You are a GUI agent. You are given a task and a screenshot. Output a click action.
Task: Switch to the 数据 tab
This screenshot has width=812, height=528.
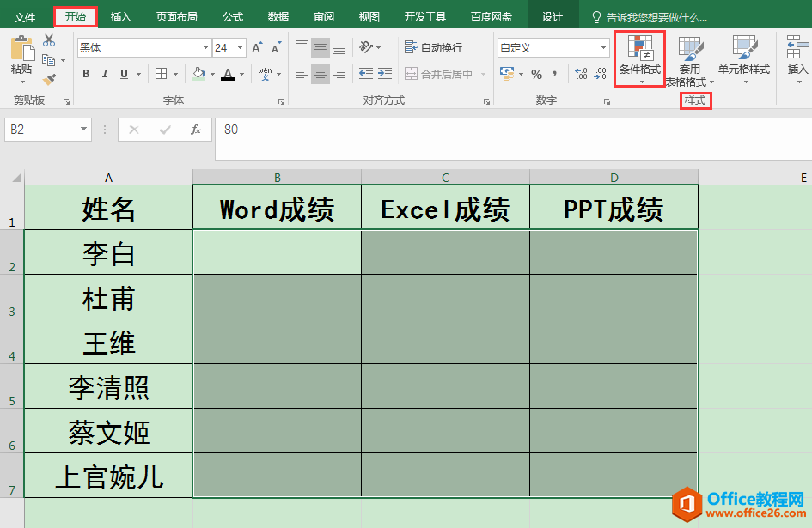click(x=278, y=17)
